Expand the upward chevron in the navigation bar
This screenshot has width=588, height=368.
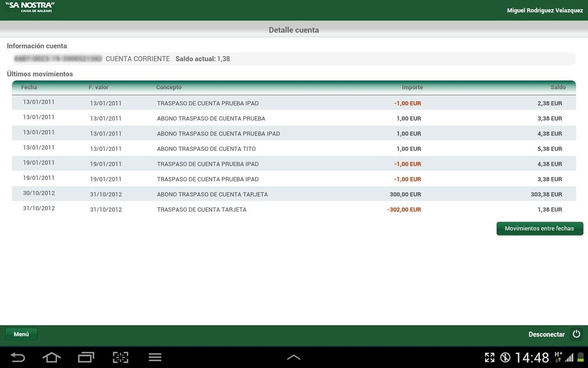(x=293, y=358)
